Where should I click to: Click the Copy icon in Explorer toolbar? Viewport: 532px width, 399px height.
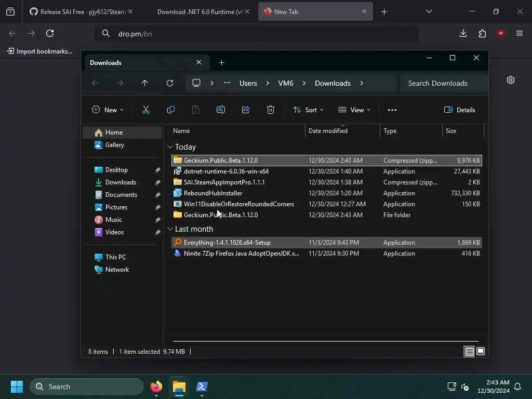click(170, 110)
